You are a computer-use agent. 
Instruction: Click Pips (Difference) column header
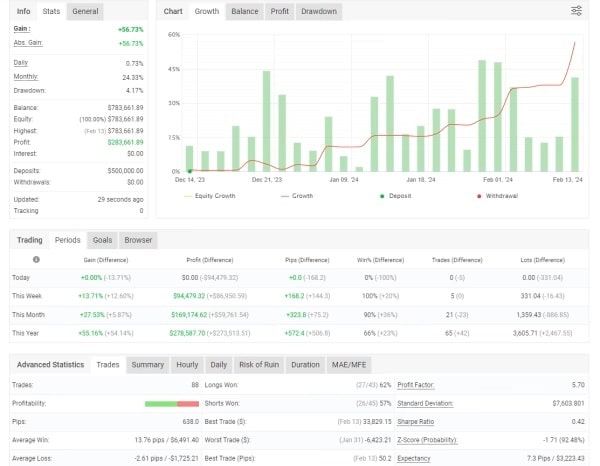point(307,260)
